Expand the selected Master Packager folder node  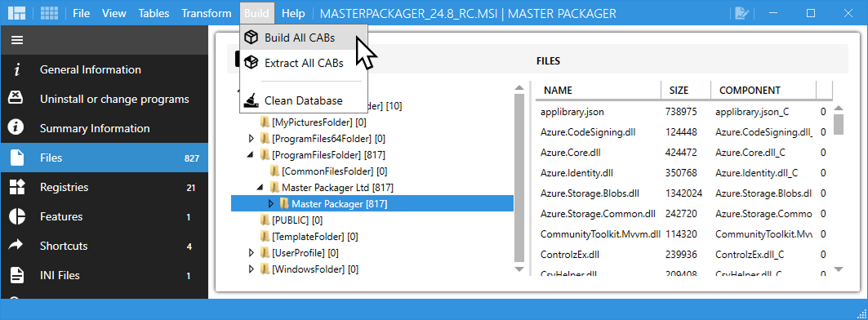click(271, 204)
